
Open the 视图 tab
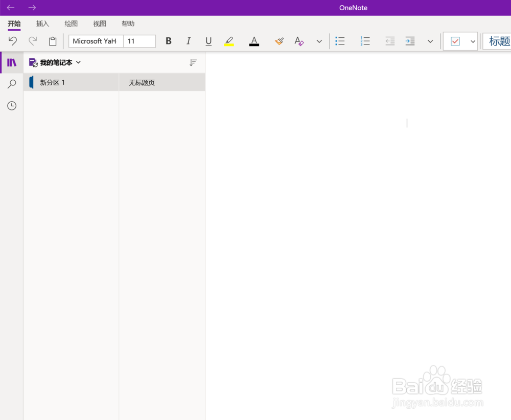click(100, 24)
